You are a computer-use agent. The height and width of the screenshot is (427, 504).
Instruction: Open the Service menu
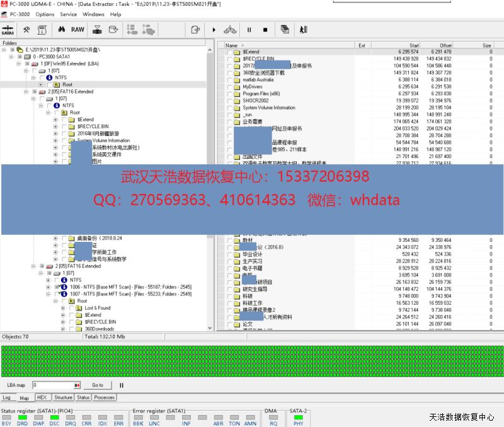click(68, 14)
